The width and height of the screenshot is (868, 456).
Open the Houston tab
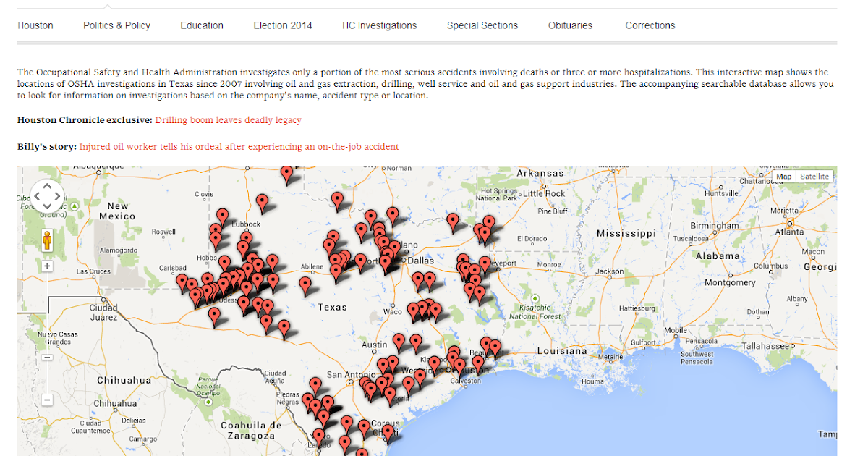point(35,25)
